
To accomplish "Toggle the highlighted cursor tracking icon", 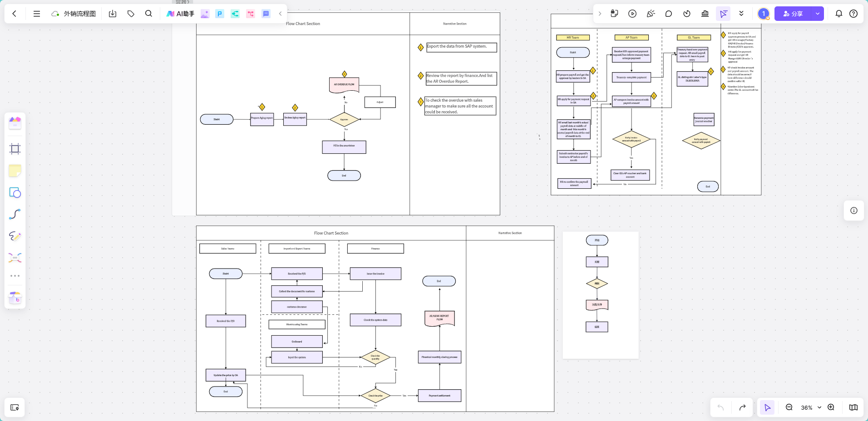I will click(723, 14).
